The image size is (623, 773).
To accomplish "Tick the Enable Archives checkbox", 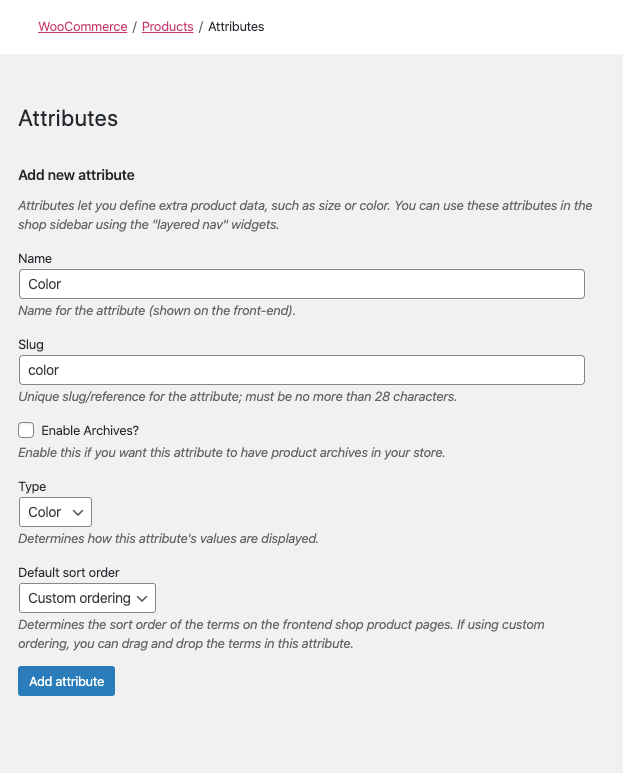I will (26, 430).
